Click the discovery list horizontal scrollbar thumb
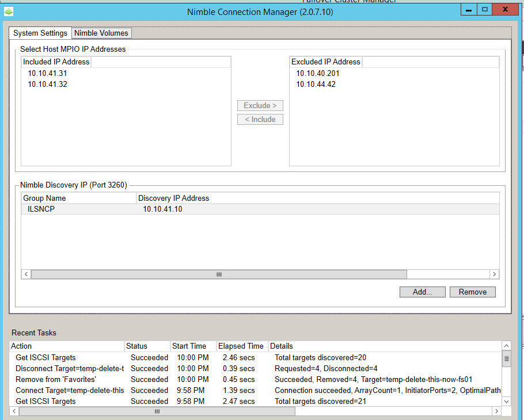This screenshot has width=524, height=420. [219, 274]
